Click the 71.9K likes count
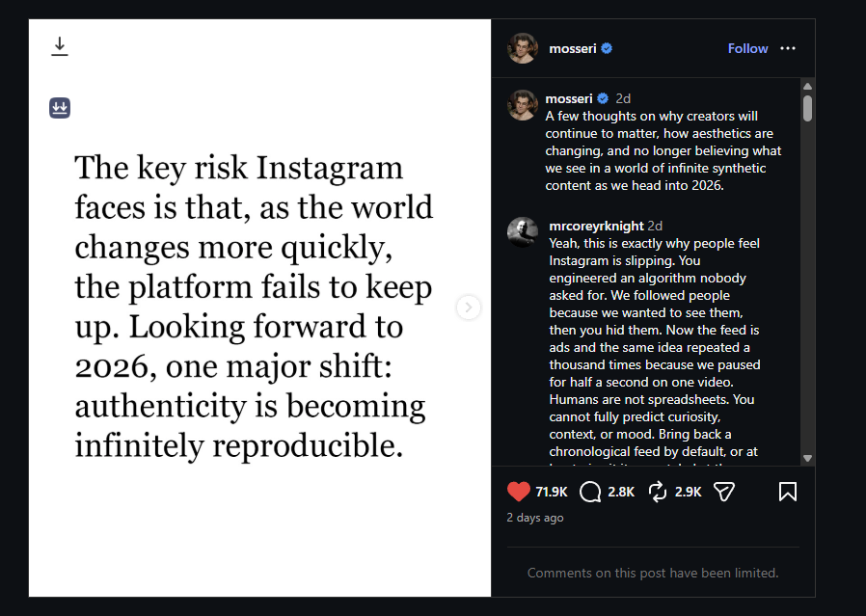The image size is (866, 616). pyautogui.click(x=552, y=492)
